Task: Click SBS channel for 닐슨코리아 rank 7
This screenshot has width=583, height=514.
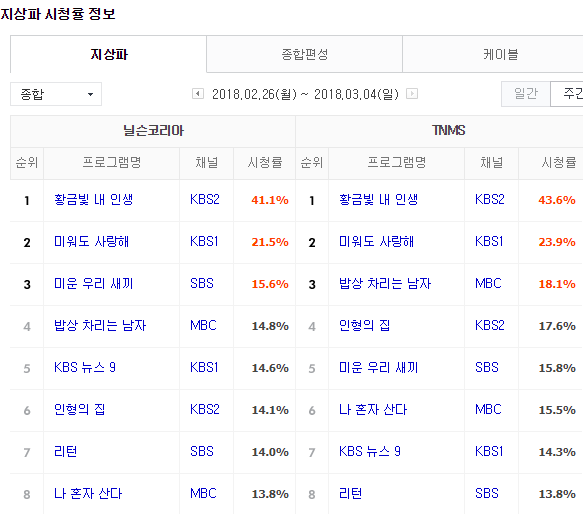Action: tap(202, 452)
